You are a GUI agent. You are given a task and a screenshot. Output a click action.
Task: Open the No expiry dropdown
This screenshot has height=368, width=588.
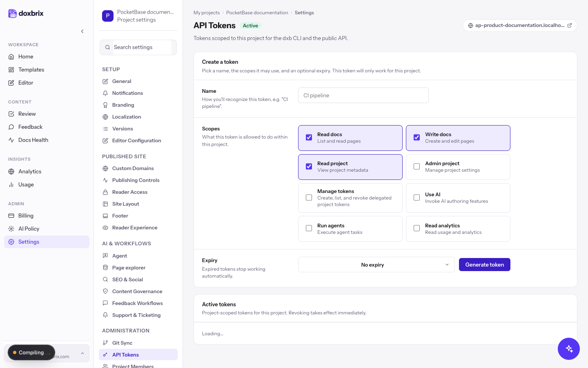click(376, 265)
